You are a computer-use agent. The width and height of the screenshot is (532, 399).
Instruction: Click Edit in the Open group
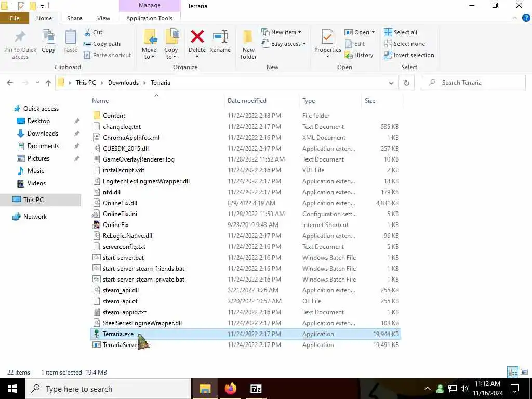tap(355, 44)
